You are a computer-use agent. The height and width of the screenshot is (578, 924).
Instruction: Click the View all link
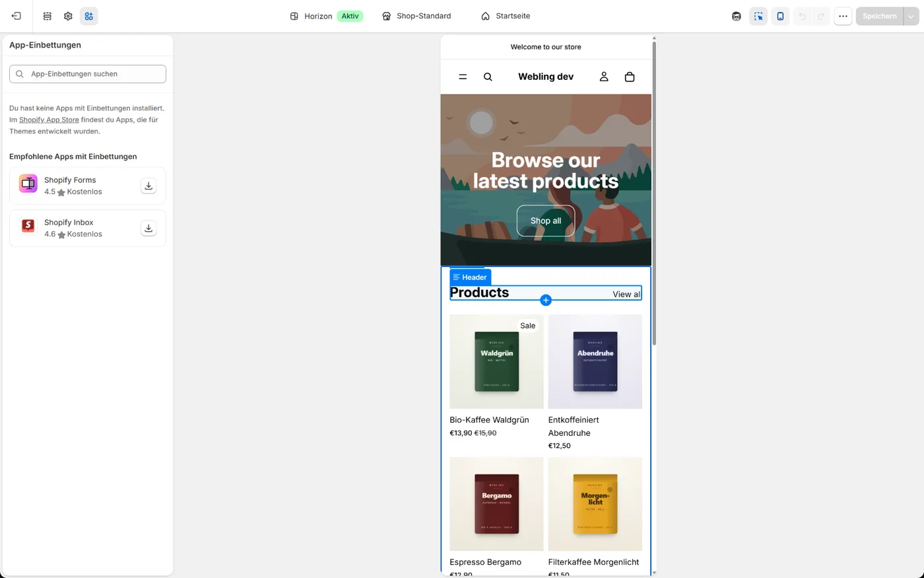click(626, 294)
